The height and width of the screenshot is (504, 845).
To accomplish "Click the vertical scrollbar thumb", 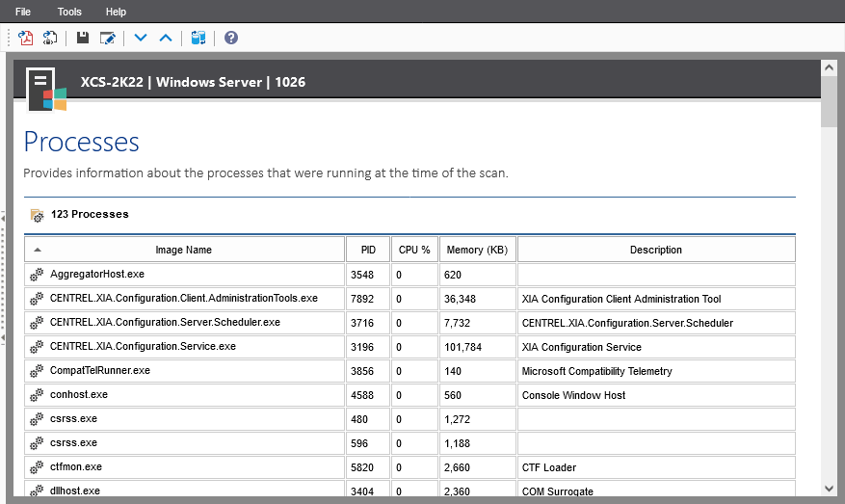I will [829, 102].
